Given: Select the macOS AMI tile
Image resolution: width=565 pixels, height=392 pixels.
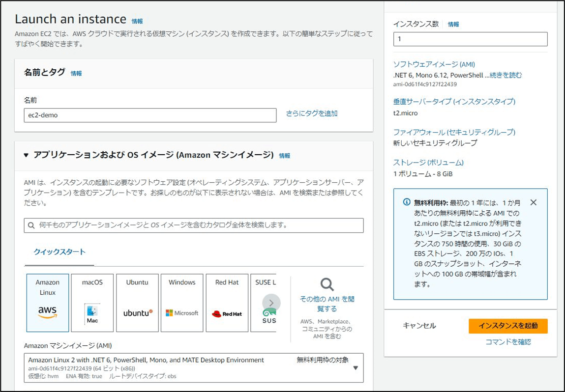Looking at the screenshot, I should pos(92,303).
